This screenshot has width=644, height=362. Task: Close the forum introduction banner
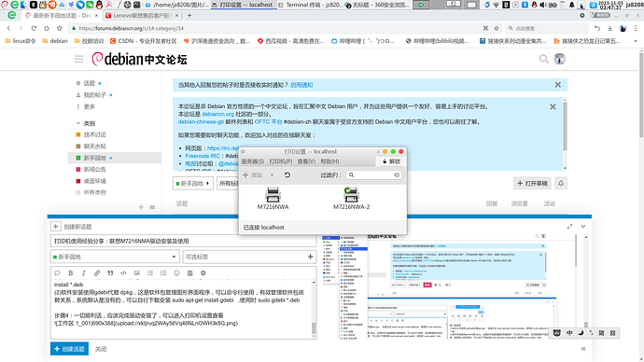coord(553,106)
